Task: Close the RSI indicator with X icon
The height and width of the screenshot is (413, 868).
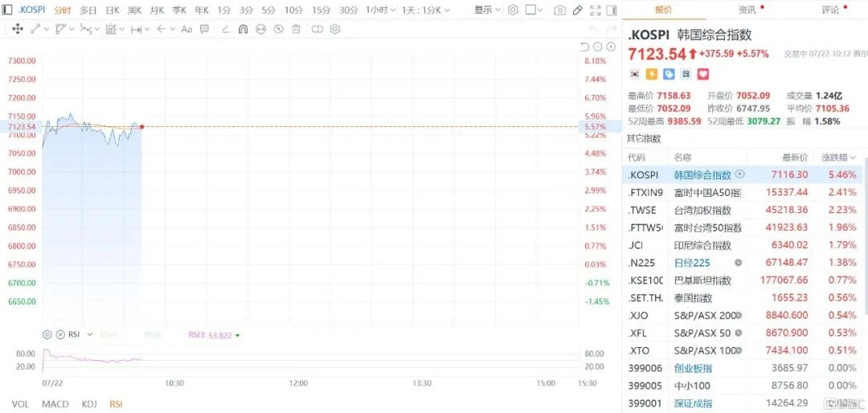Action: click(60, 334)
